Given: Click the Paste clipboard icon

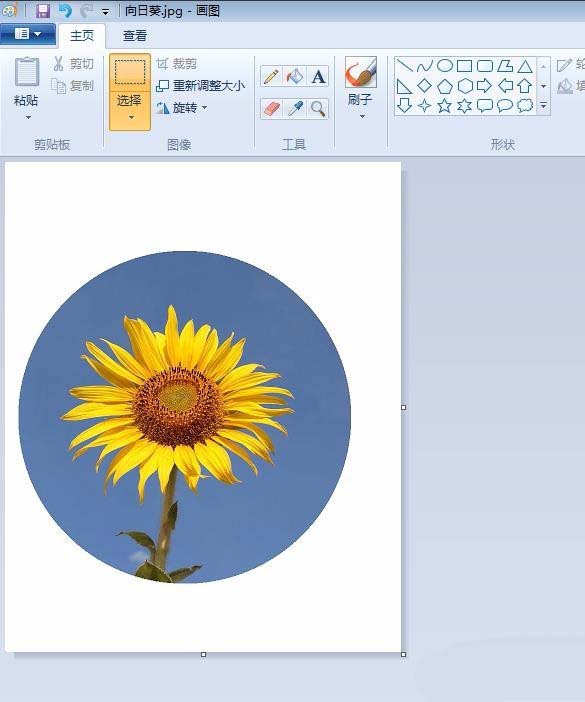Looking at the screenshot, I should (x=27, y=72).
